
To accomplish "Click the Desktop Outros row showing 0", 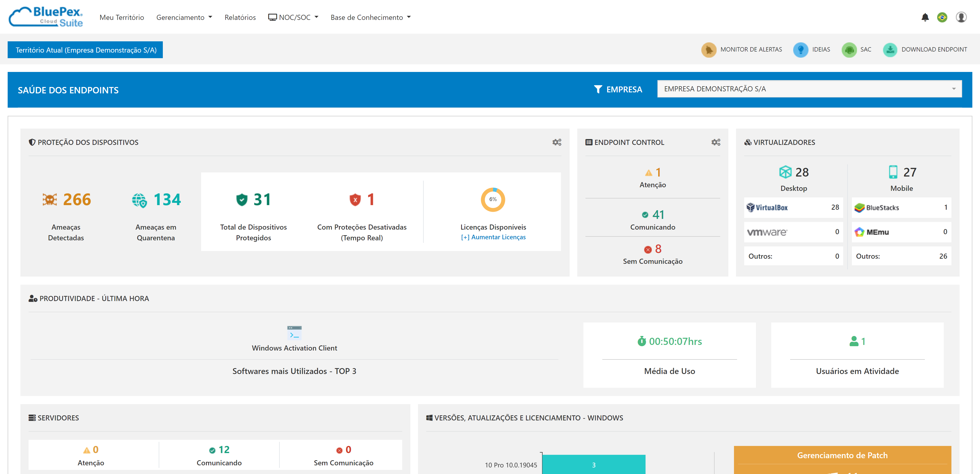I will (793, 256).
